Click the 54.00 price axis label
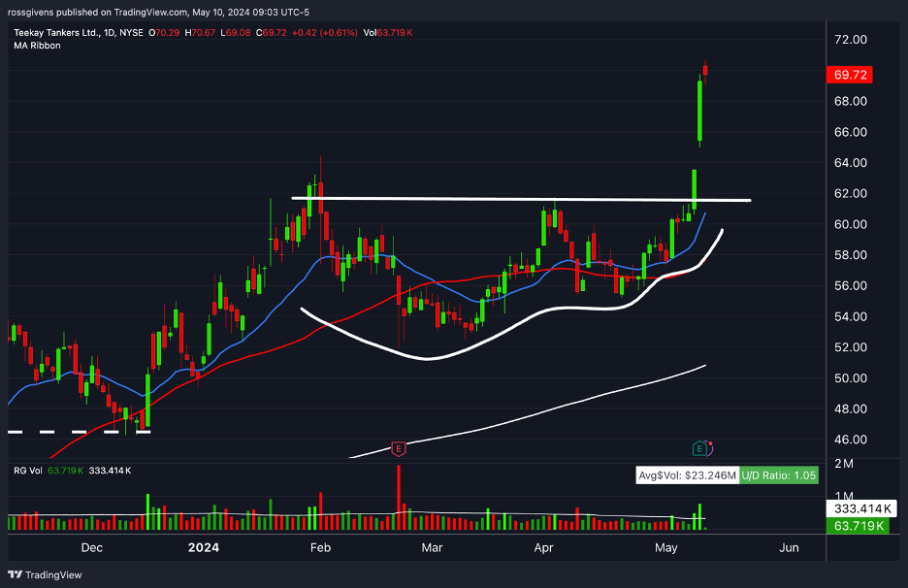This screenshot has width=908, height=588. point(850,316)
